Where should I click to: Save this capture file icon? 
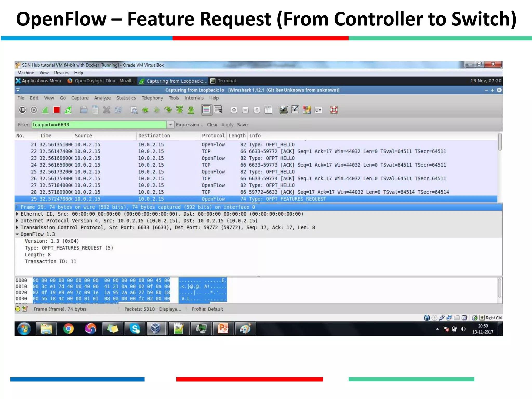click(95, 110)
